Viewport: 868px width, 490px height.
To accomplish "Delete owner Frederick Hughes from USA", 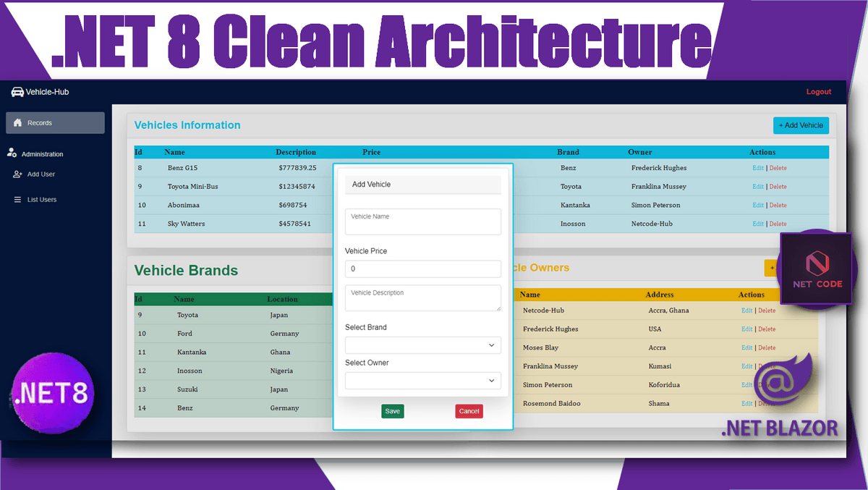I will [x=767, y=329].
